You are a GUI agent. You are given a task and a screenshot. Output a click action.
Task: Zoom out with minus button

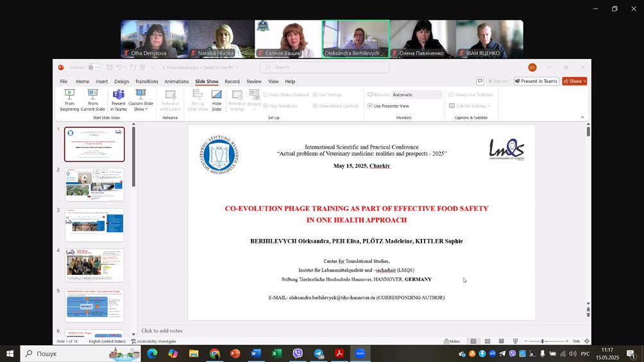526,341
